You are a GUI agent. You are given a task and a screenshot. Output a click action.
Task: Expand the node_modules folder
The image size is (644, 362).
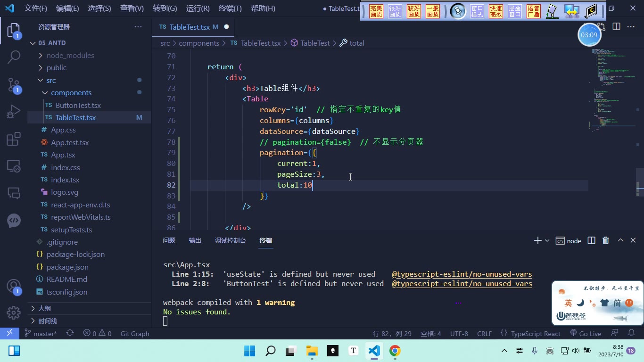point(70,55)
